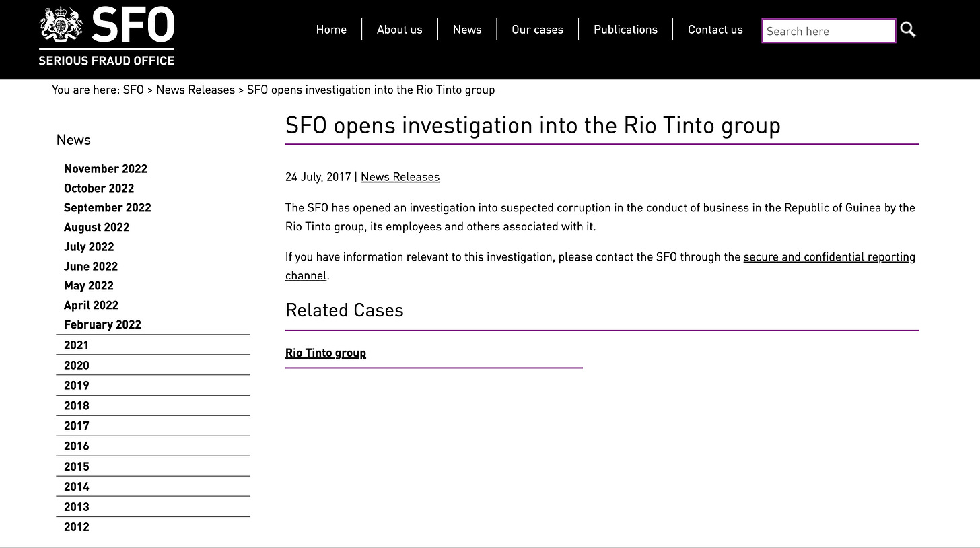Image resolution: width=980 pixels, height=548 pixels.
Task: Open the Home menu item
Action: [331, 30]
